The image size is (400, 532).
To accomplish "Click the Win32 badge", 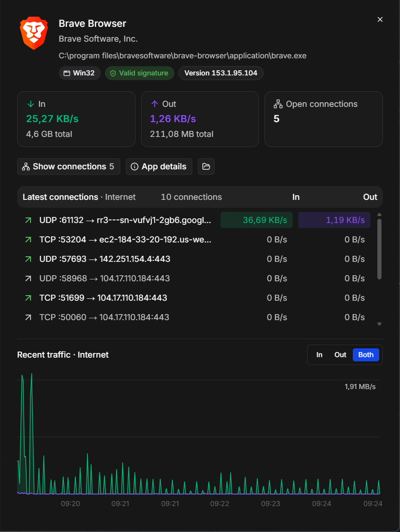I will (80, 73).
